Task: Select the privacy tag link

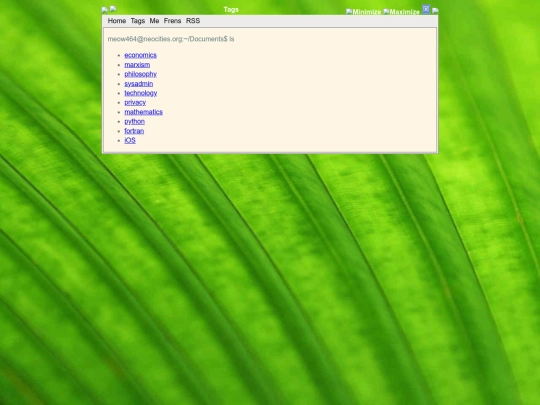Action: click(x=135, y=103)
